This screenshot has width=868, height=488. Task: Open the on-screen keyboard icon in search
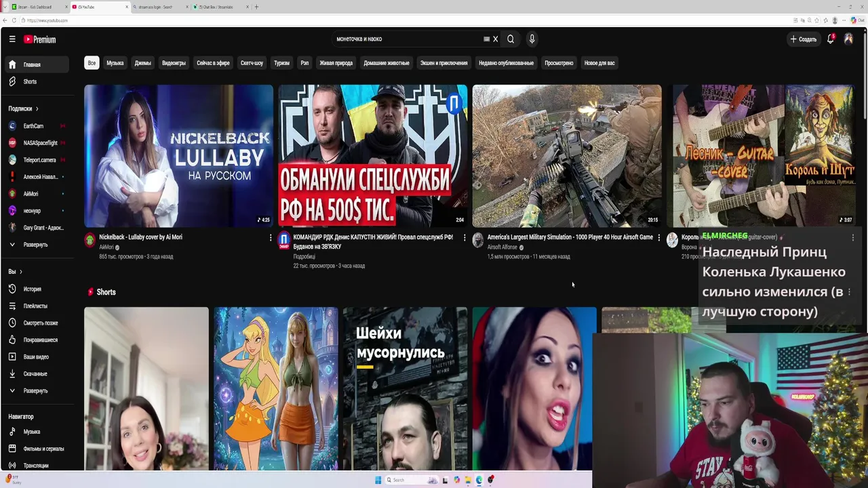pos(486,39)
